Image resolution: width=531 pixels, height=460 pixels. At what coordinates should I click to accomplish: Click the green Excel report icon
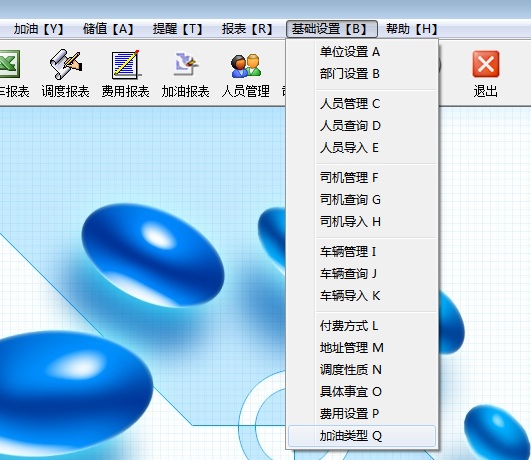pyautogui.click(x=9, y=64)
